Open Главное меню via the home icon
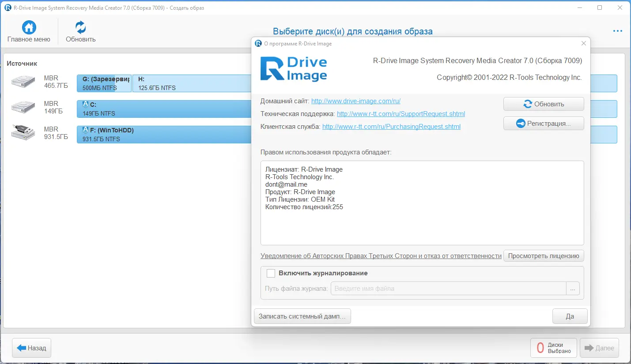Screen dimensions: 631x364 [x=29, y=27]
